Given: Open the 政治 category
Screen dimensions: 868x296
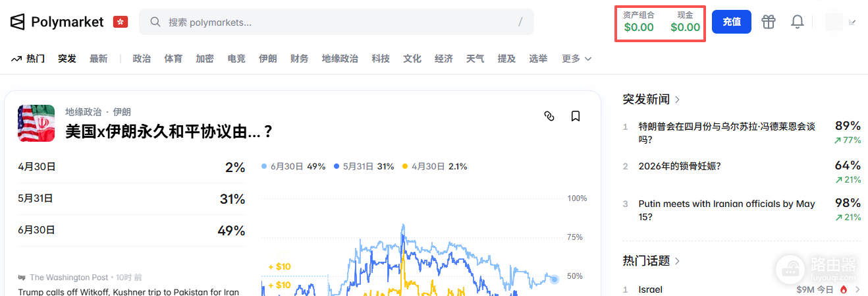Looking at the screenshot, I should click(142, 59).
